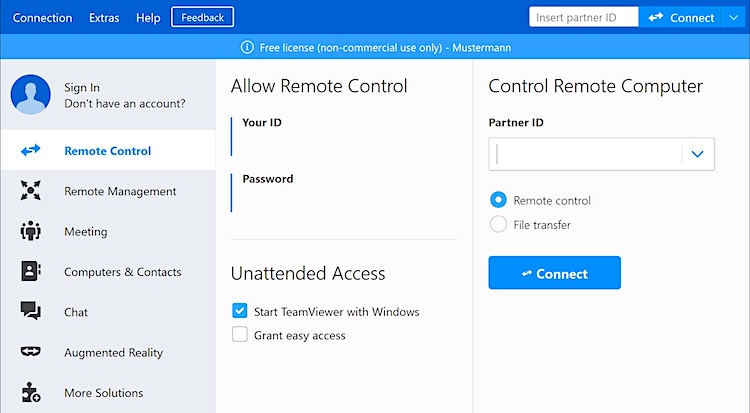Choose the Remote control radio option
750x413 pixels.
[x=498, y=200]
